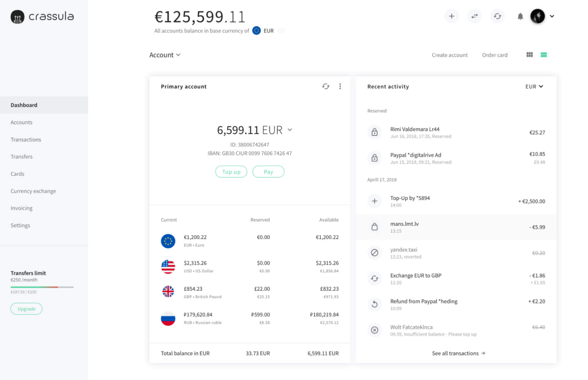Go to Currency exchange in sidebar

[x=33, y=191]
